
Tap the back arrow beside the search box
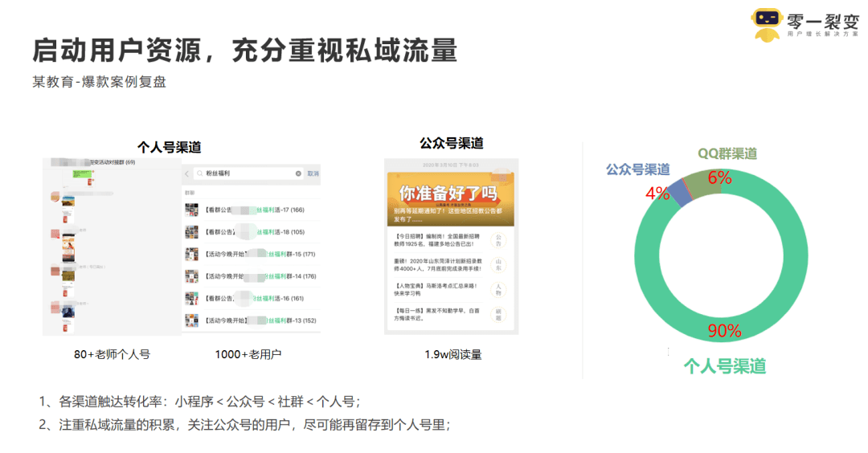click(x=186, y=173)
